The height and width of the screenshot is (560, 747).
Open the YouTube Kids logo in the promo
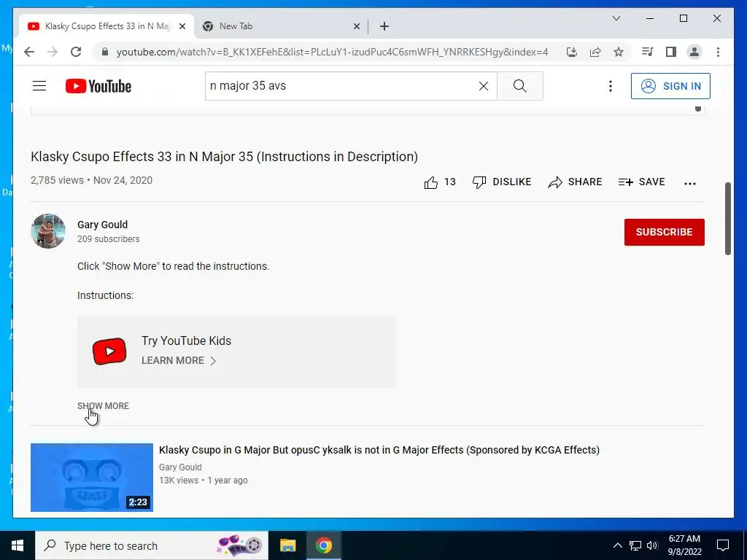[109, 351]
